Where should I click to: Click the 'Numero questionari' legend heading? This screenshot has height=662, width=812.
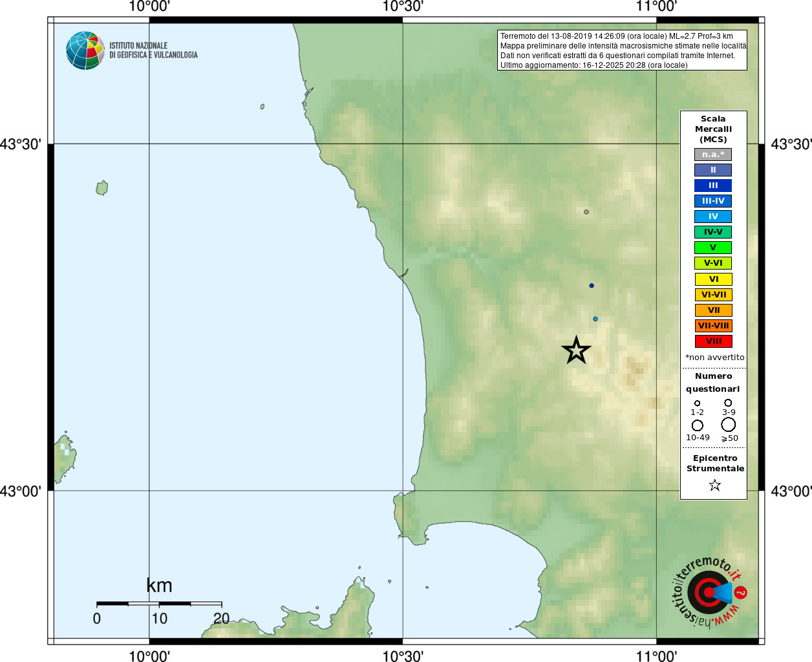pyautogui.click(x=713, y=382)
